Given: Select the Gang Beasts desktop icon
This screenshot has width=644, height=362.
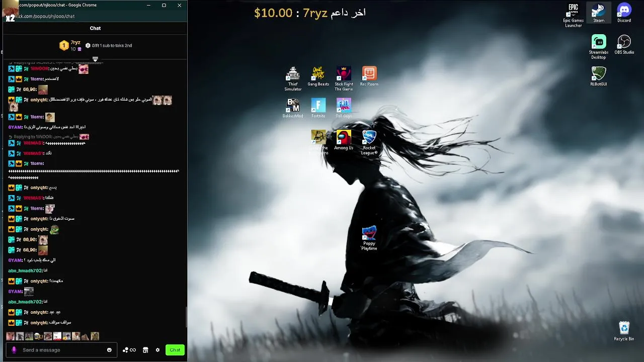Looking at the screenshot, I should [318, 76].
